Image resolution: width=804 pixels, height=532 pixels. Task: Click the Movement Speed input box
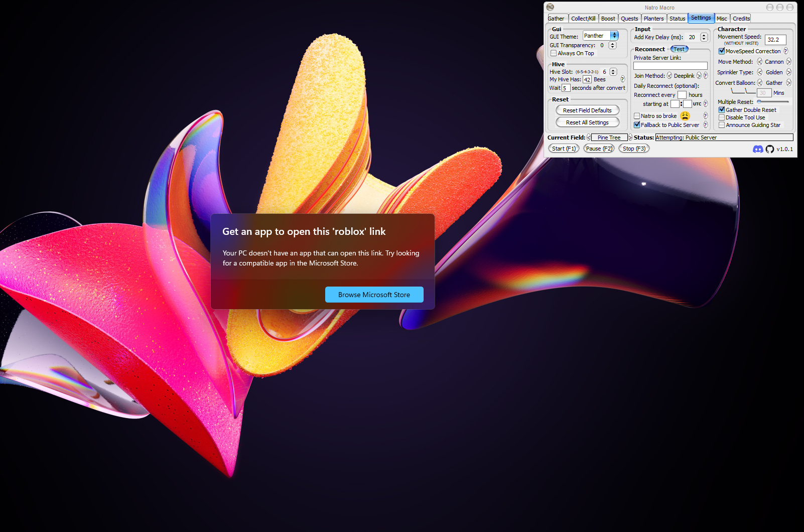tap(775, 40)
